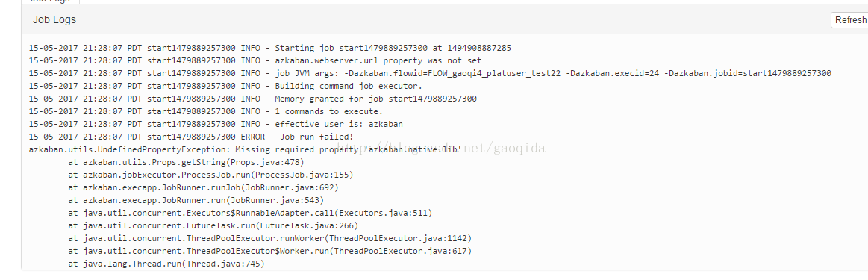Click the 'effective user is: azkaban' line
This screenshot has width=868, height=280.
pos(216,125)
